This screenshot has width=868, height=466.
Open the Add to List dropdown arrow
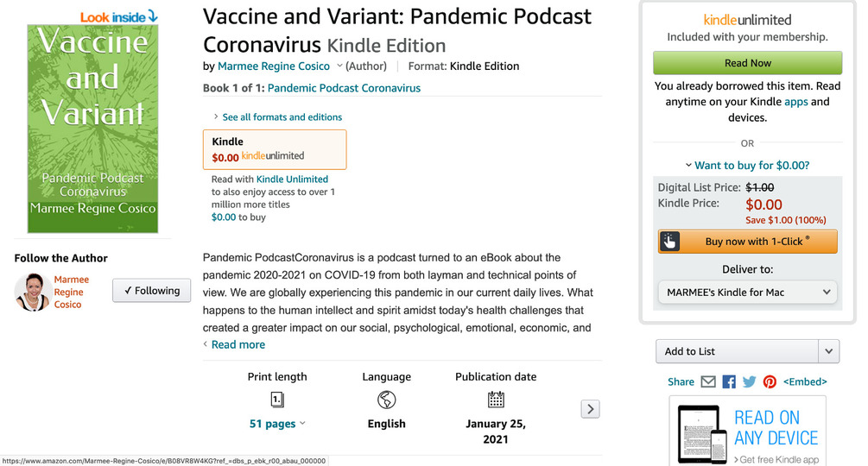(828, 351)
